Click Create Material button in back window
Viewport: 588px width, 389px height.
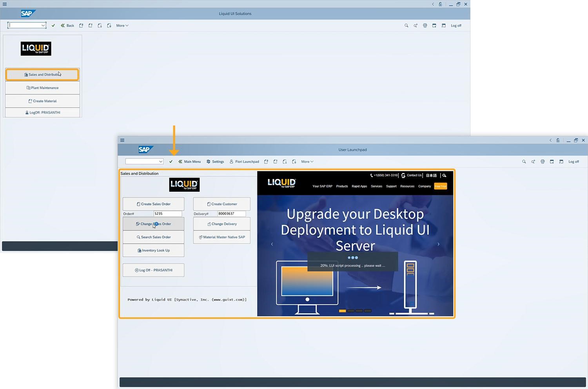(42, 101)
